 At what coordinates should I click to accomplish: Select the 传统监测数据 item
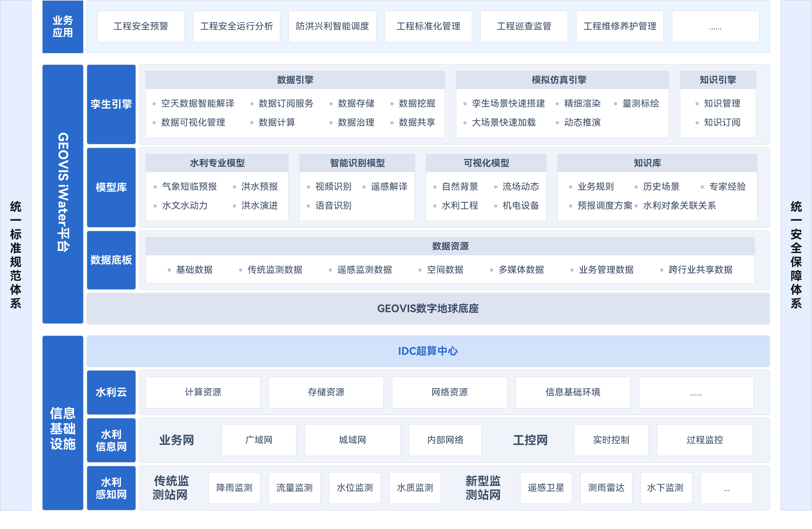pos(275,270)
